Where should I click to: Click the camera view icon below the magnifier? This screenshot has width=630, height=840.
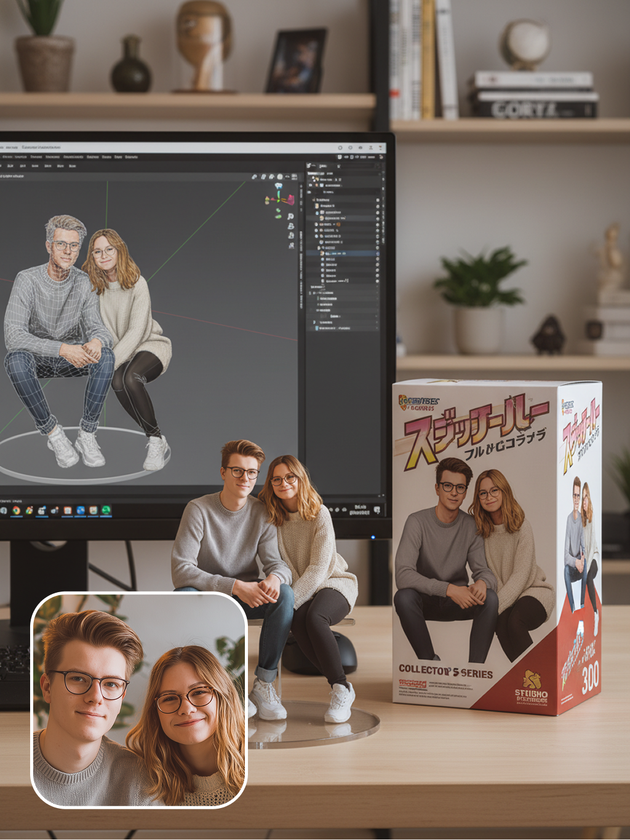tap(290, 226)
